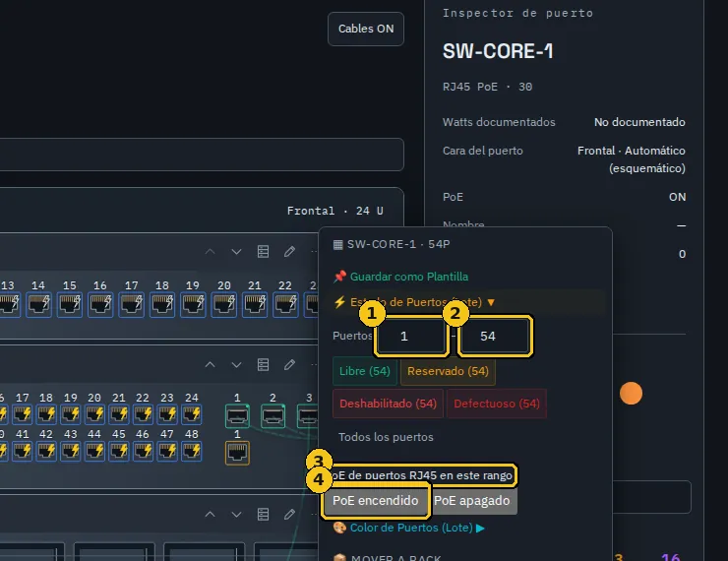Select yellow PoE port 47
The height and width of the screenshot is (561, 728).
[167, 451]
